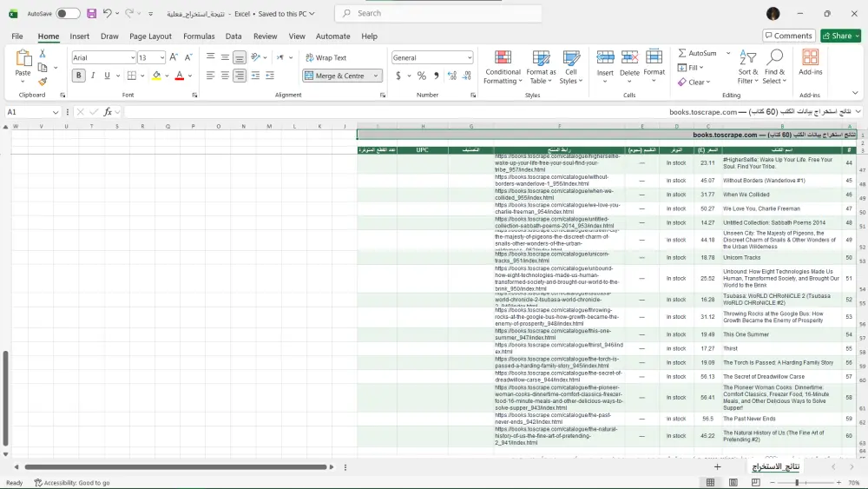The image size is (868, 489).
Task: Adjust the zoom slider
Action: click(797, 483)
